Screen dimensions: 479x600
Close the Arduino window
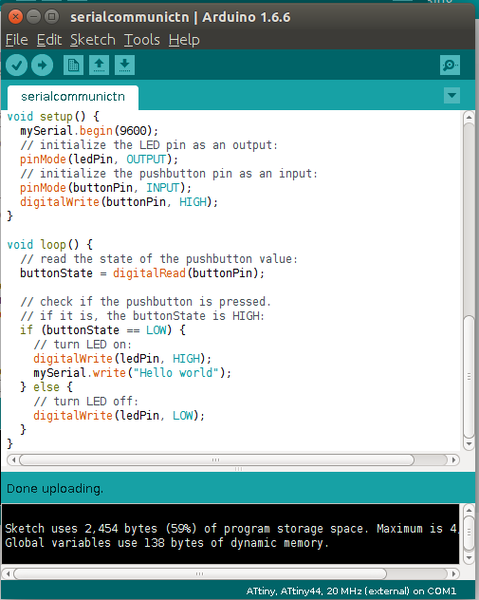[x=15, y=17]
